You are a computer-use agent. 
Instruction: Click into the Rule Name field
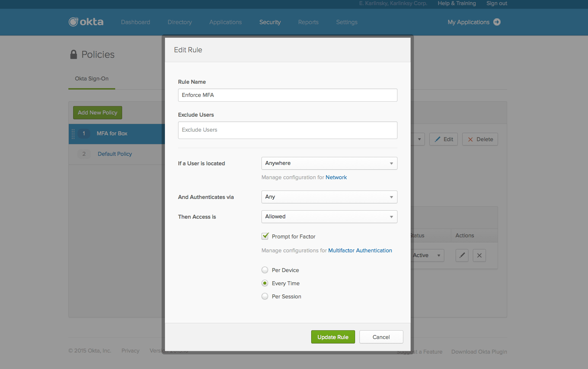pos(287,95)
